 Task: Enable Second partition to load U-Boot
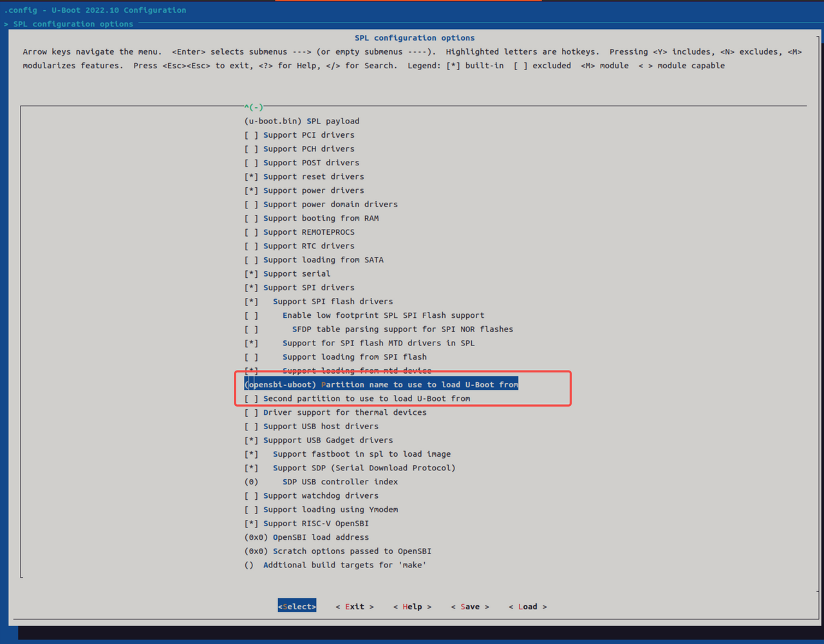tap(252, 399)
